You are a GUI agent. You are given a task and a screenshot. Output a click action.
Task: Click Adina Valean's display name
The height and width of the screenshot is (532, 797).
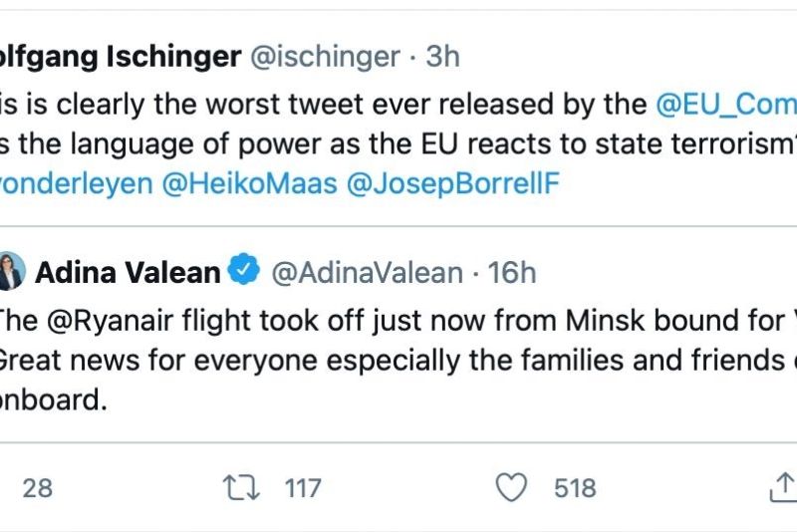click(x=128, y=273)
